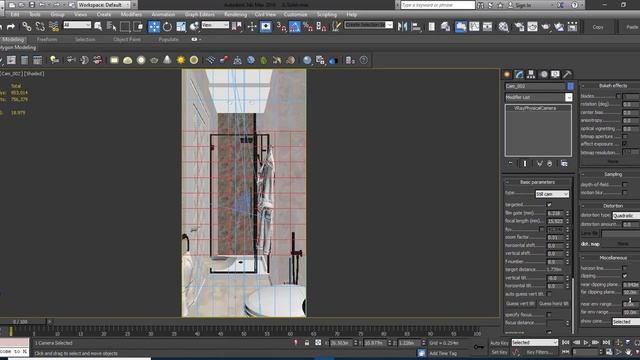Click the Key Filters button
Viewport: 640px width, 360px height.
click(540, 352)
